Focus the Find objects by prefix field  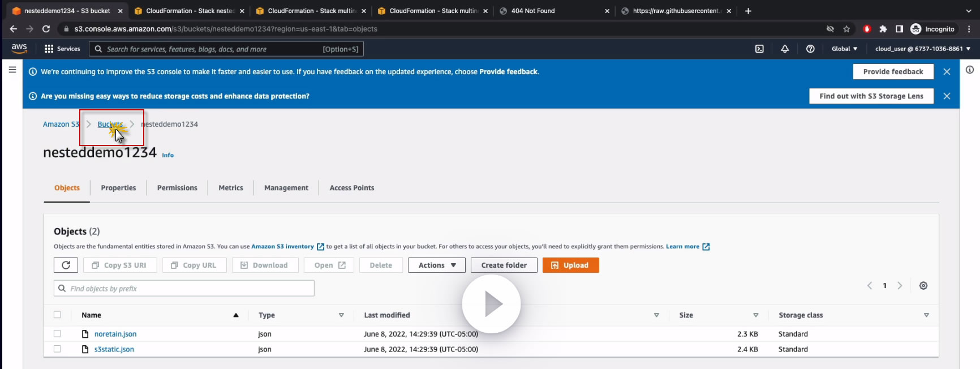[184, 288]
